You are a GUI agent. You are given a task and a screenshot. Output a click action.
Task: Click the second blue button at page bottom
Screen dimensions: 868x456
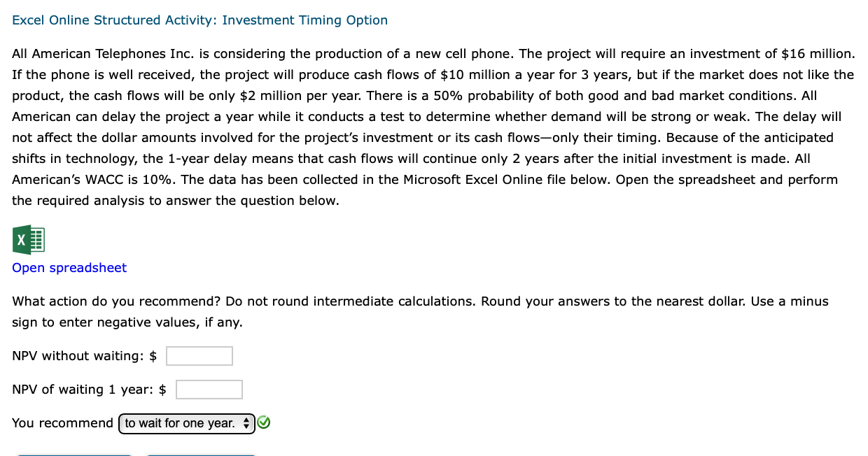pos(202,455)
